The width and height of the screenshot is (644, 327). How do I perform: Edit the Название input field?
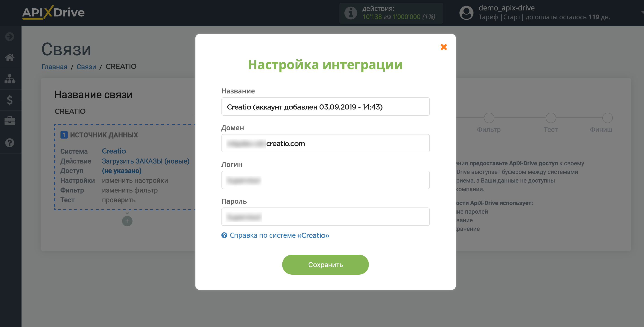click(325, 107)
